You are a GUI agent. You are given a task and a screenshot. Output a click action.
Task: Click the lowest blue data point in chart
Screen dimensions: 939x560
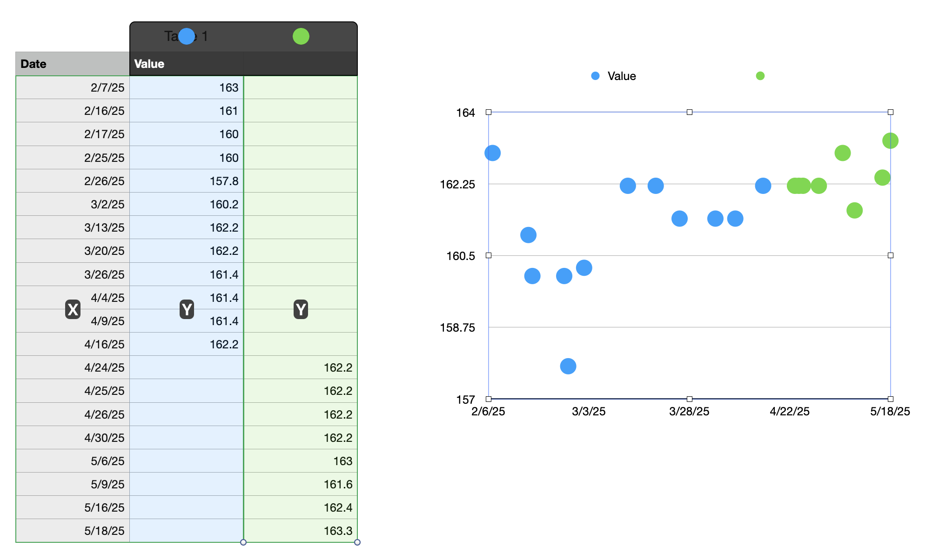(568, 366)
